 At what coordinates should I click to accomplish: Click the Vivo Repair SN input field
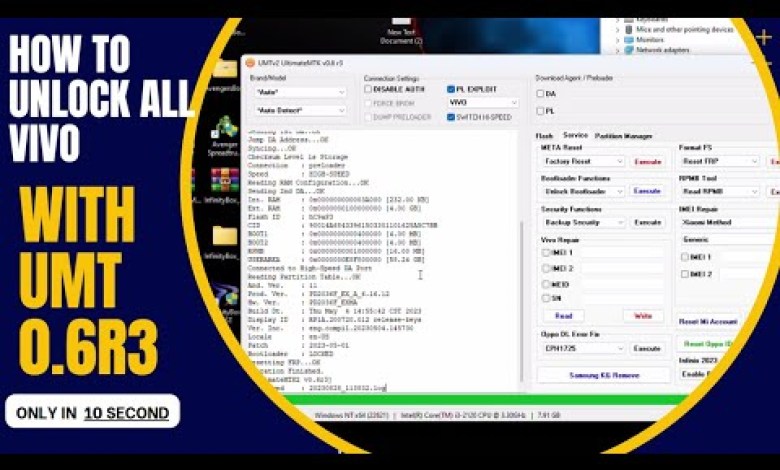pos(622,298)
